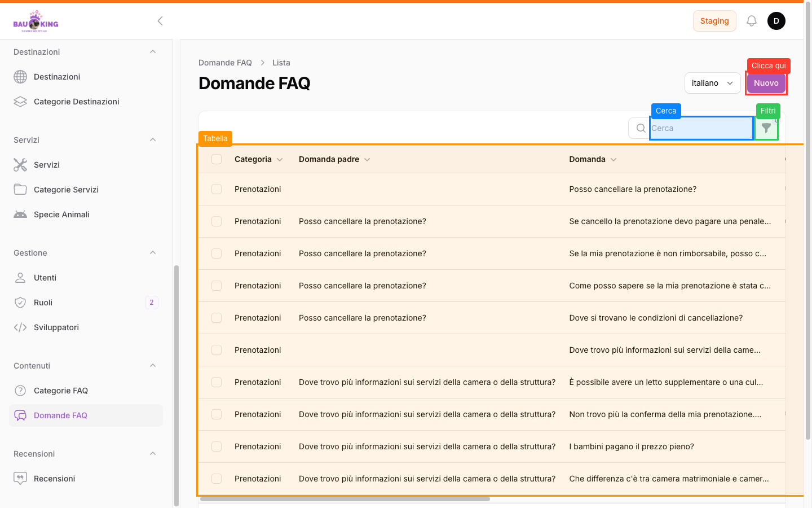812x508 pixels.
Task: Click the notification bell
Action: point(751,20)
